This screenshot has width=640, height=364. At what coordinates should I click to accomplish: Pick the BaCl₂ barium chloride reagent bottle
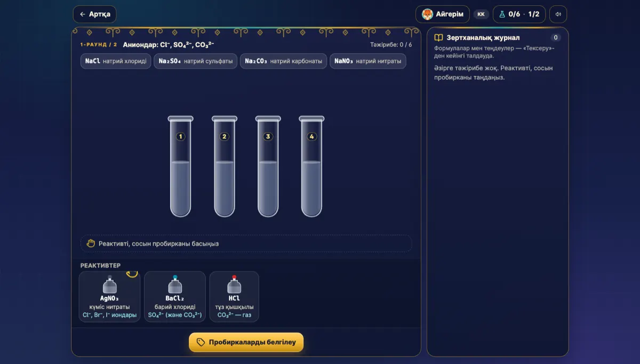click(175, 297)
